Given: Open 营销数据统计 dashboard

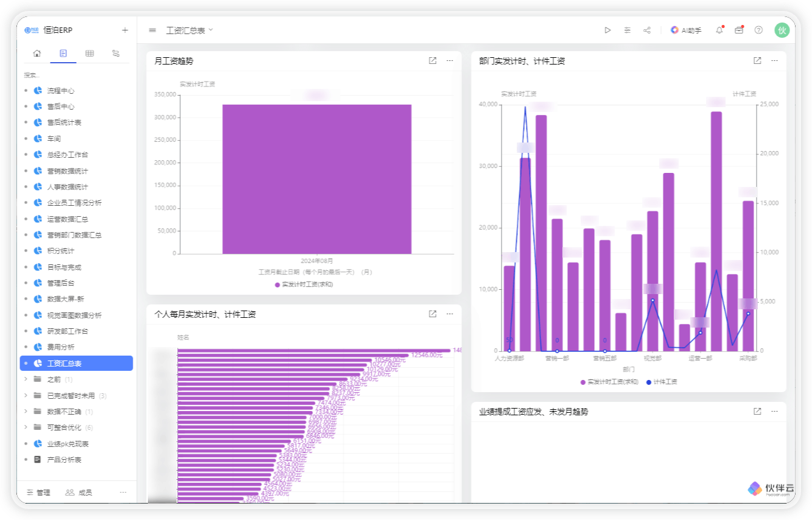Looking at the screenshot, I should pos(68,171).
